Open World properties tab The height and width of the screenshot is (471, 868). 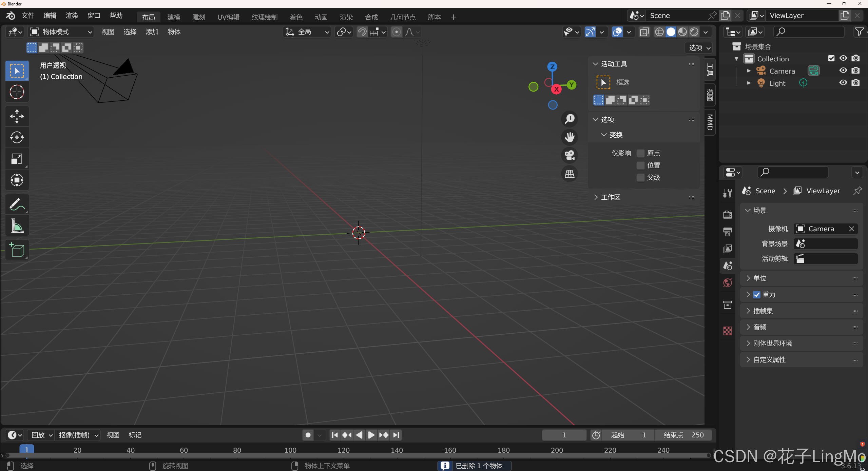pos(728,283)
